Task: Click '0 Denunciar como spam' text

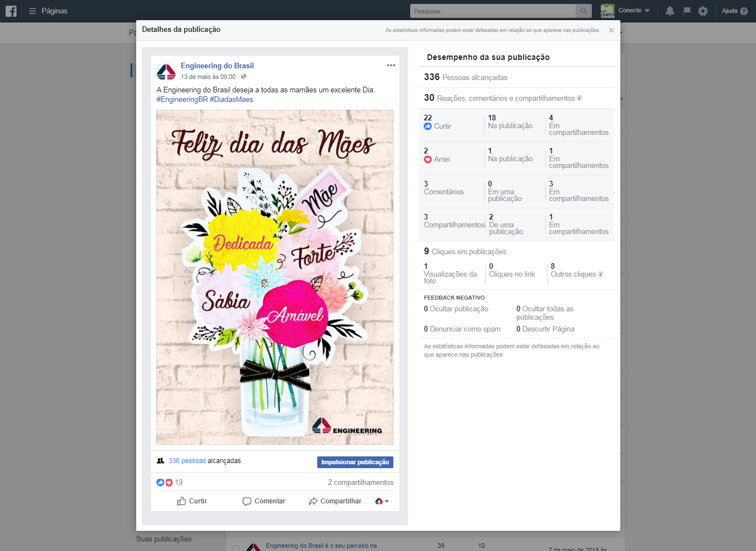Action: click(x=462, y=329)
